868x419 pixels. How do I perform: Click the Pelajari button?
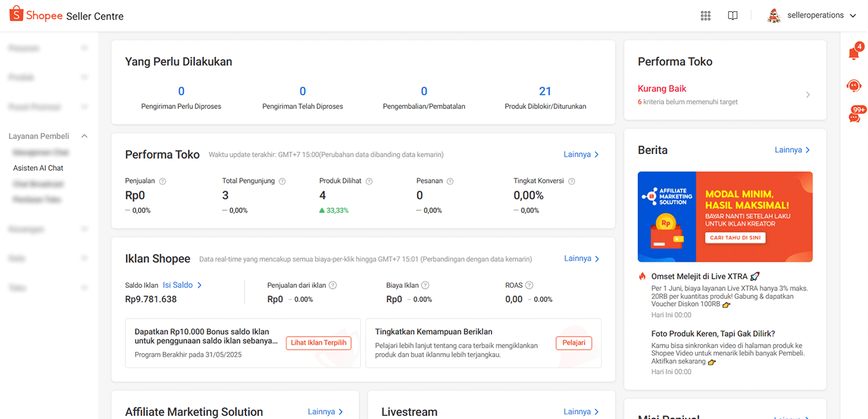(x=574, y=343)
